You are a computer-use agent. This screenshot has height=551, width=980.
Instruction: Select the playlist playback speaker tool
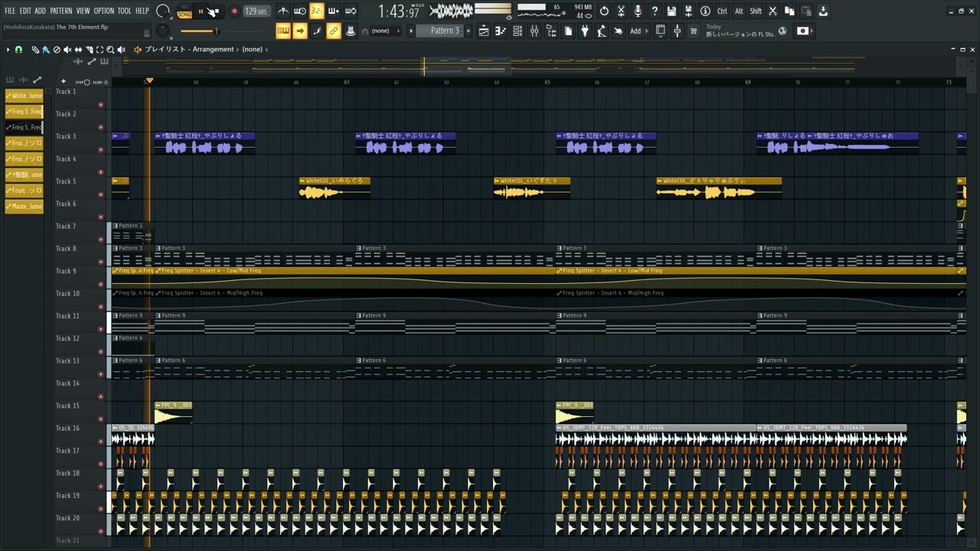[121, 49]
